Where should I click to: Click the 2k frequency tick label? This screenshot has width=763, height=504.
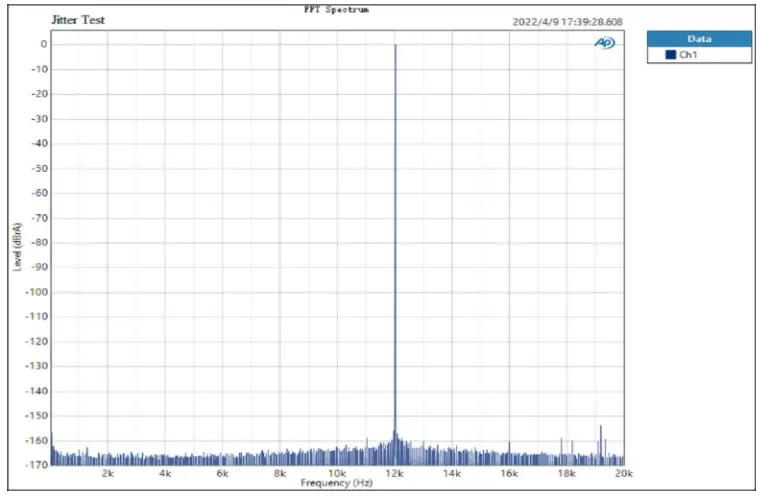[x=108, y=473]
